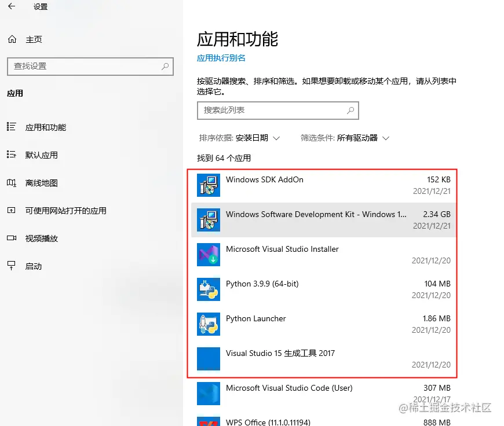The image size is (504, 426).
Task: Click the 2.34 GB size value
Action: [x=437, y=214]
